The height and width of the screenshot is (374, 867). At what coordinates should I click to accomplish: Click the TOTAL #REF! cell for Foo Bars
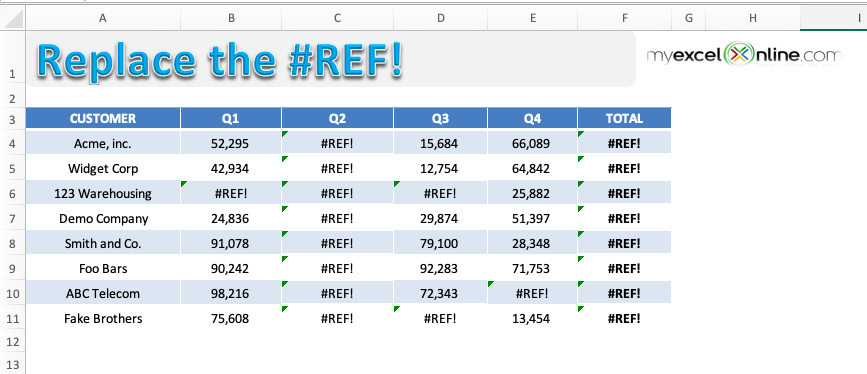click(624, 268)
